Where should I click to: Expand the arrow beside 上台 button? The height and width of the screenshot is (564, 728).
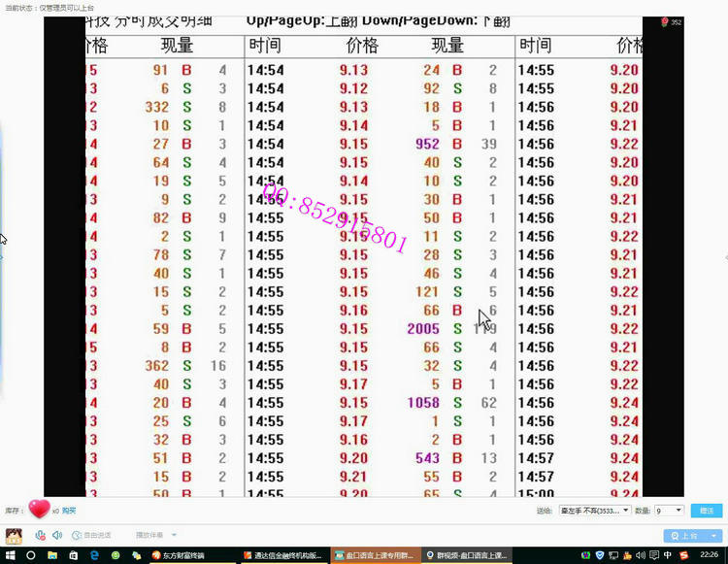(712, 536)
